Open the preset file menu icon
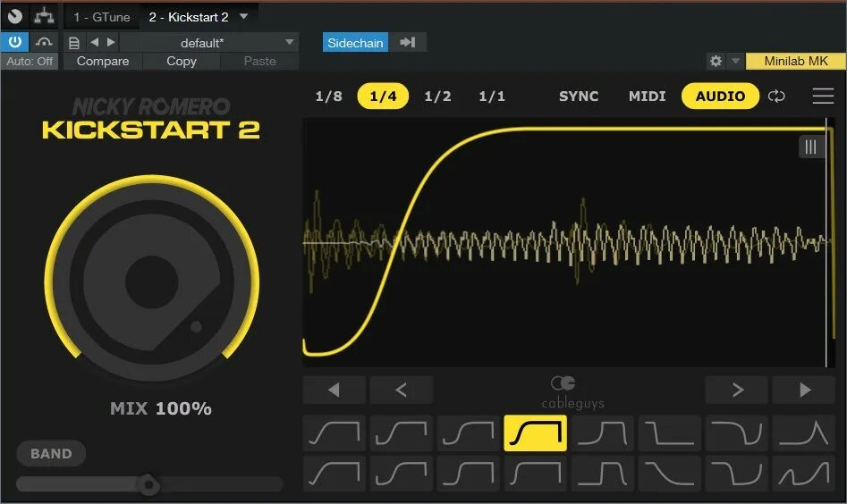The height and width of the screenshot is (504, 847). click(x=74, y=43)
